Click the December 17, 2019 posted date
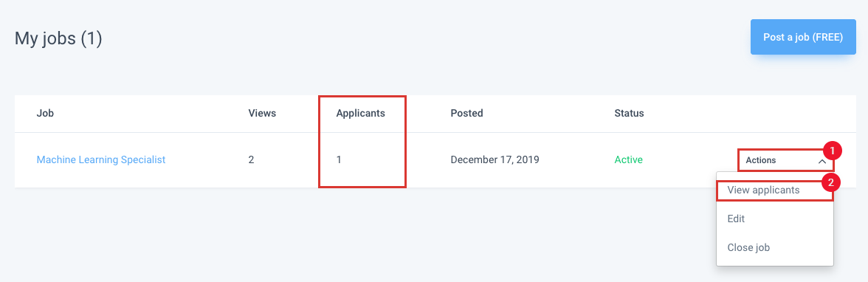Screen dimensions: 868x282 pos(495,159)
